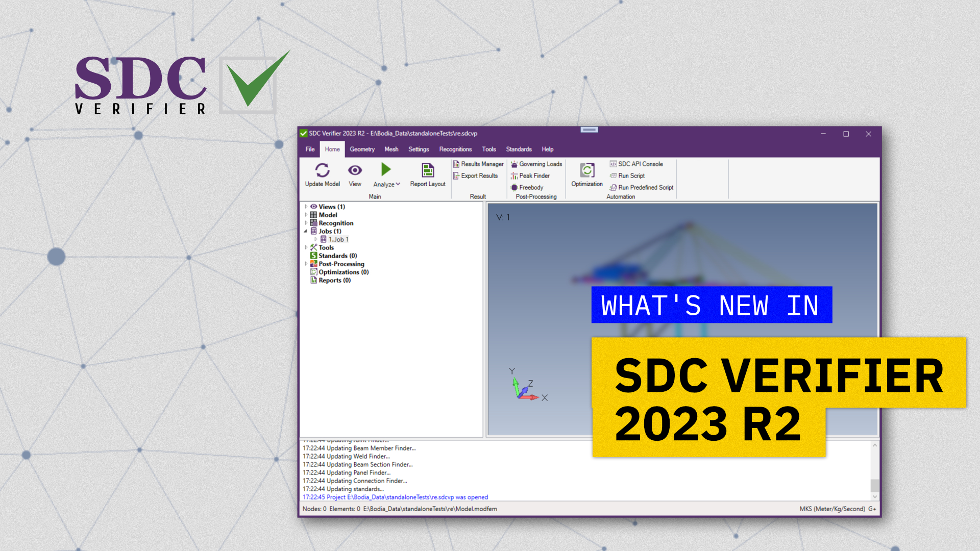Collapse the Jobs (1) node arrow
The height and width of the screenshot is (551, 980).
306,231
